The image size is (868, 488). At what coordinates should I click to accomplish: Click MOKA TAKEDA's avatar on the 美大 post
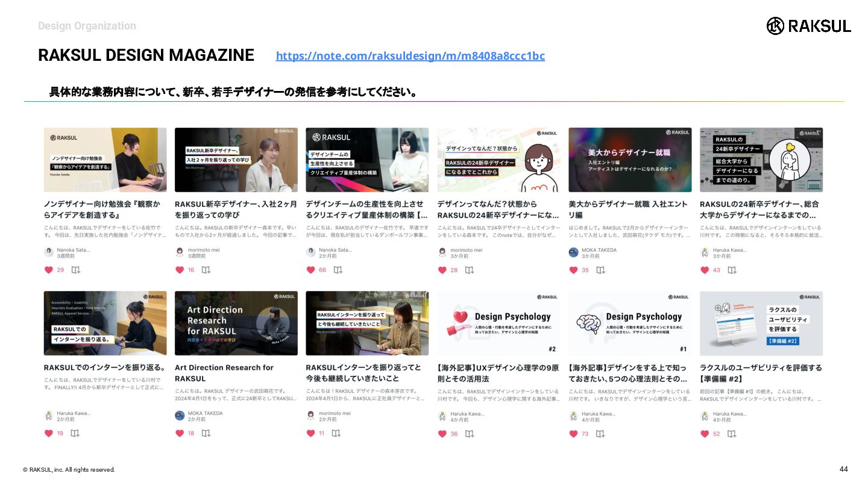click(574, 252)
